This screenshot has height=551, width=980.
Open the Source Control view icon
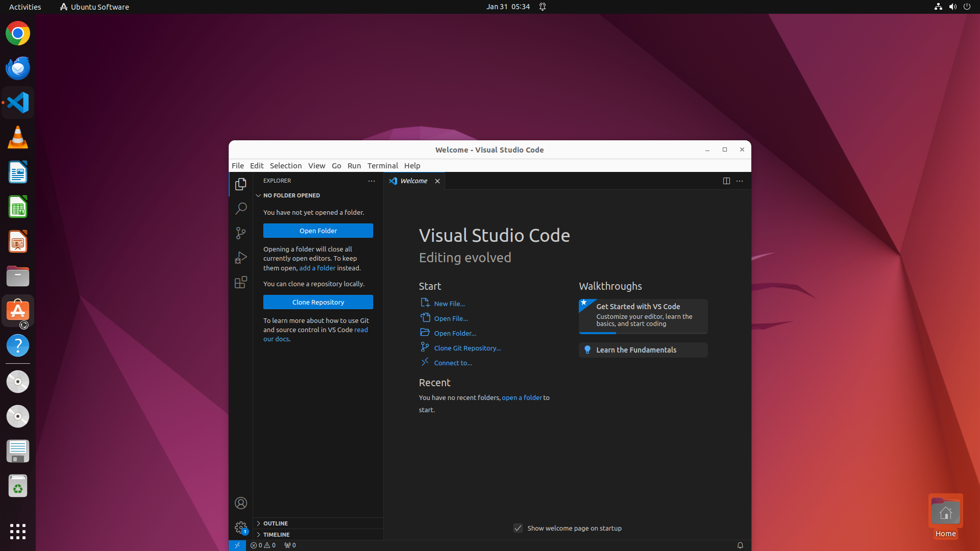241,233
